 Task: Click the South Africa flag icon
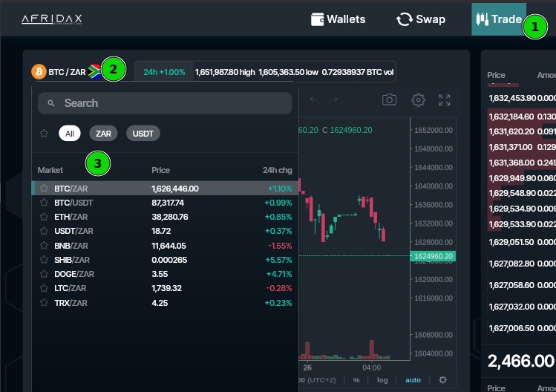click(95, 71)
